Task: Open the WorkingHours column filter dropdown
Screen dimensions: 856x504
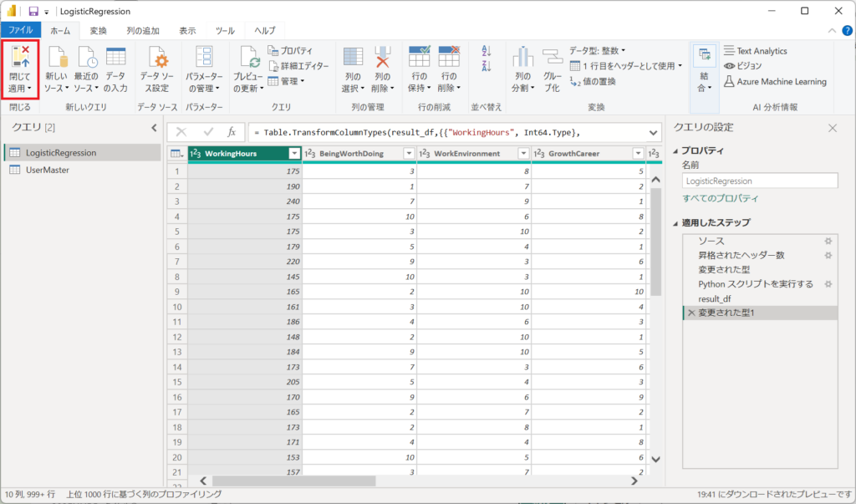Action: pyautogui.click(x=294, y=154)
